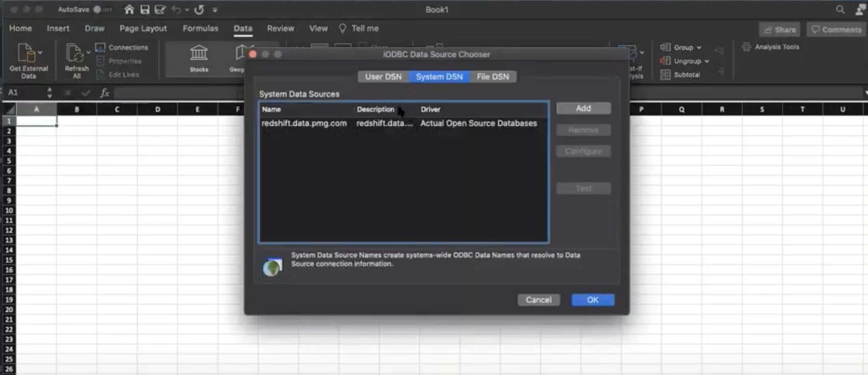Open the Ungroup dropdown arrow
Image resolution: width=868 pixels, height=375 pixels.
point(707,61)
